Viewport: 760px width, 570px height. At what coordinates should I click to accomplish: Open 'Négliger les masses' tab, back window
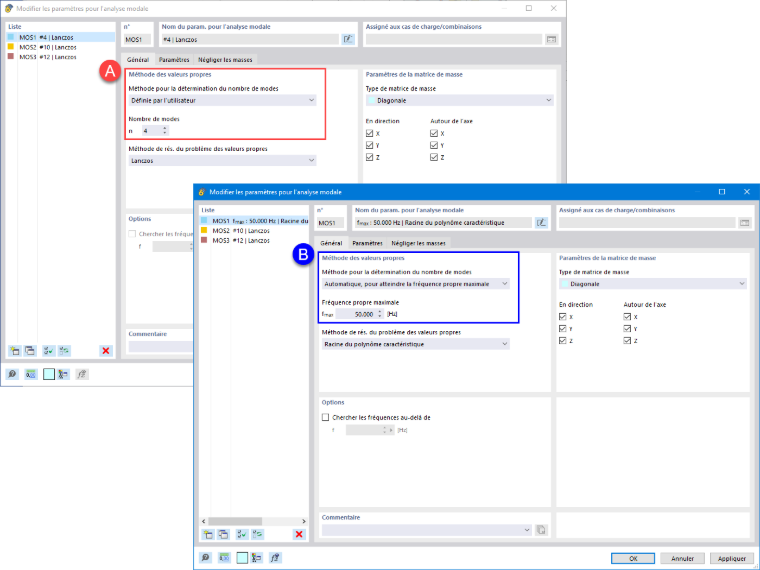(225, 60)
